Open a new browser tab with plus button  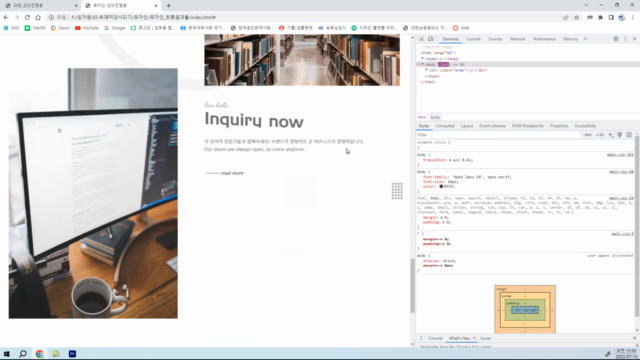pos(169,6)
